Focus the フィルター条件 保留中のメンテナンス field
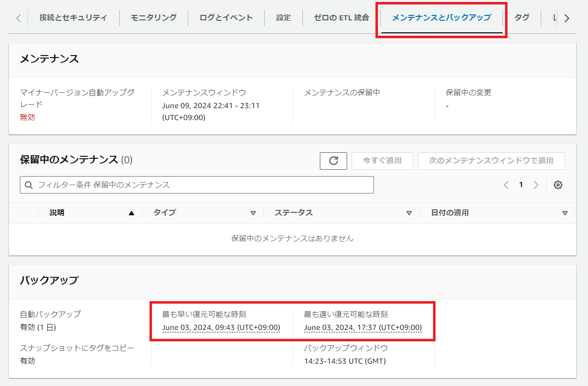 [x=197, y=185]
